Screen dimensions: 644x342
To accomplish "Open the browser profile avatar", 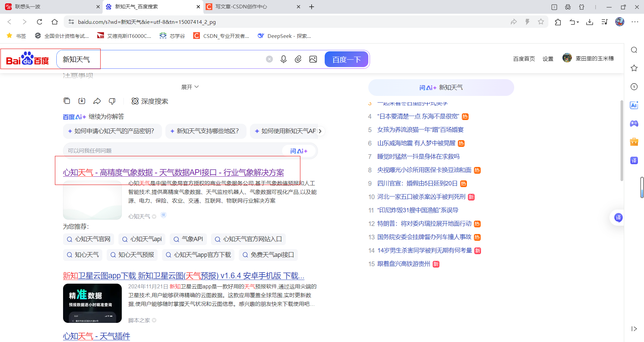I will [x=620, y=22].
